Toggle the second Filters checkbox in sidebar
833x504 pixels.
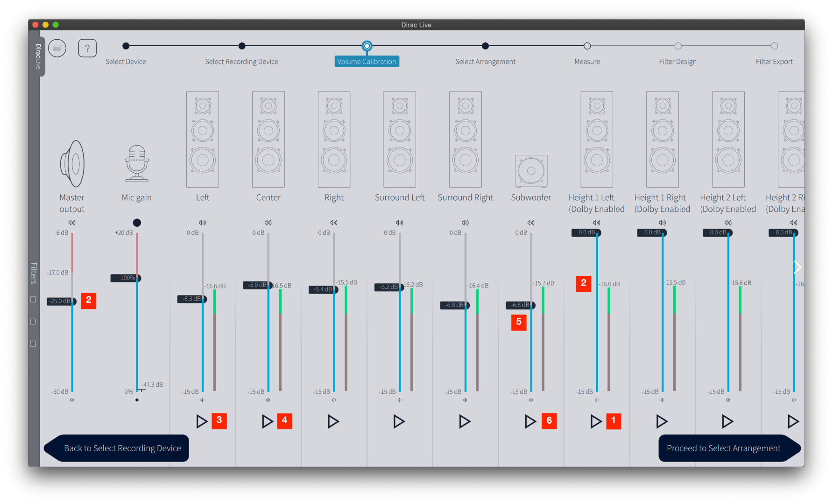33,322
